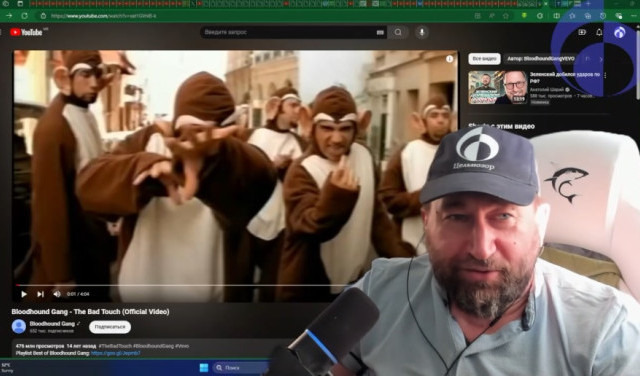Open YouTube notifications bell
The image size is (640, 376).
point(599,32)
